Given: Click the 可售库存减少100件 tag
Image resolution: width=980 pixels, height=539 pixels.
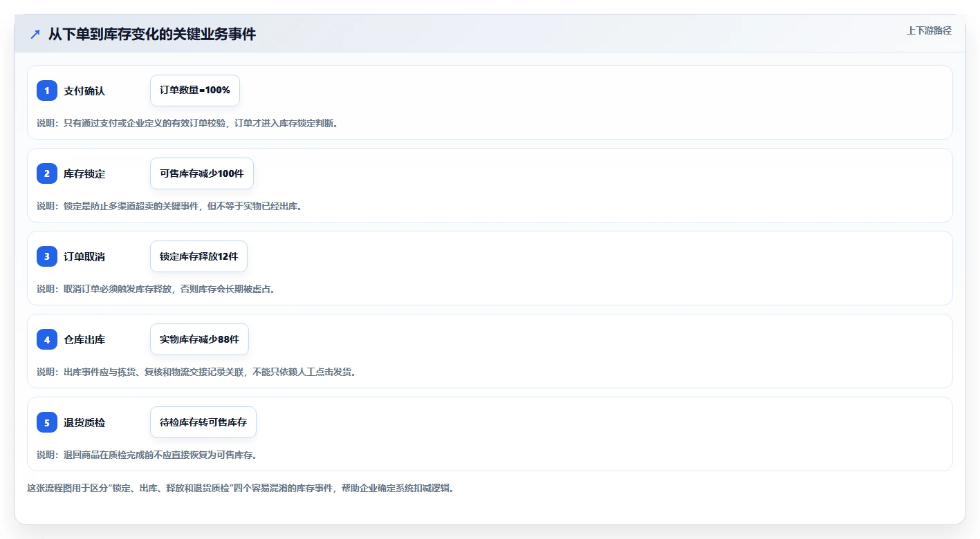Looking at the screenshot, I should click(202, 173).
